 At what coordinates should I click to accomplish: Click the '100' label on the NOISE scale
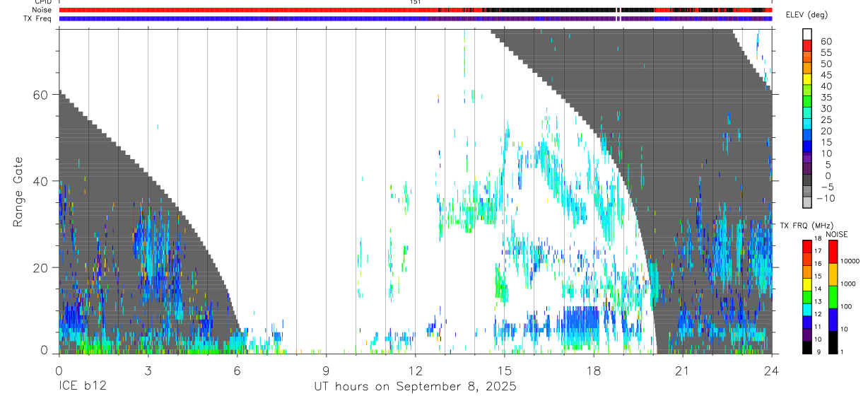[848, 307]
